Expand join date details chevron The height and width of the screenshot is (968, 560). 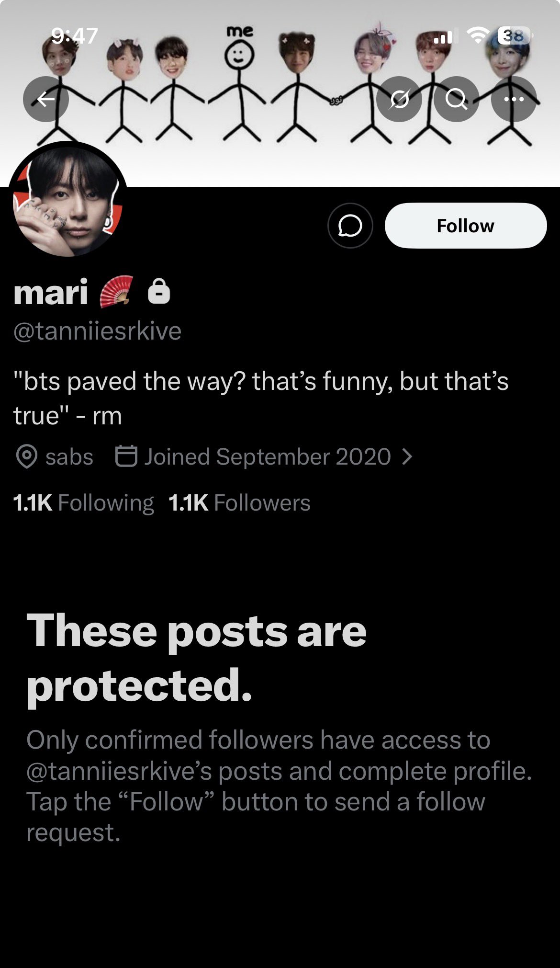coord(407,456)
